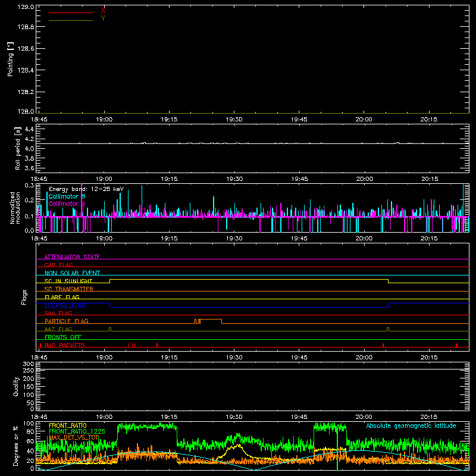Click the A4Z_FLAG label

[58, 329]
